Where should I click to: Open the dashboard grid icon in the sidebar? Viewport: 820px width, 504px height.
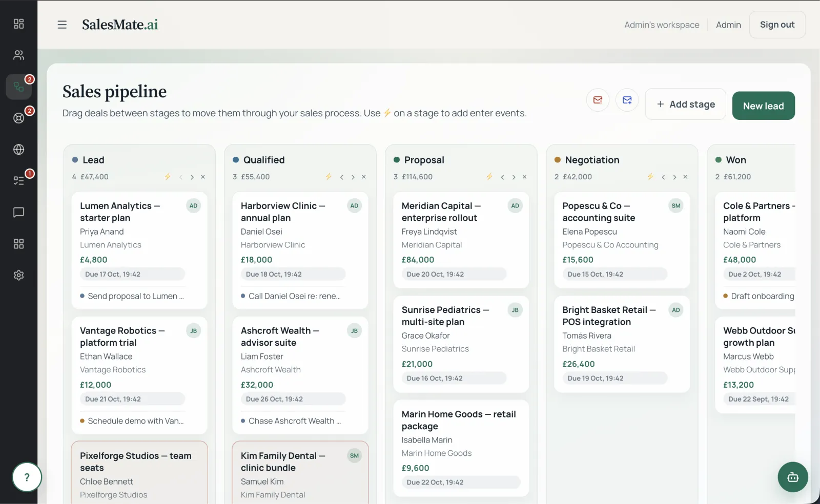point(18,24)
